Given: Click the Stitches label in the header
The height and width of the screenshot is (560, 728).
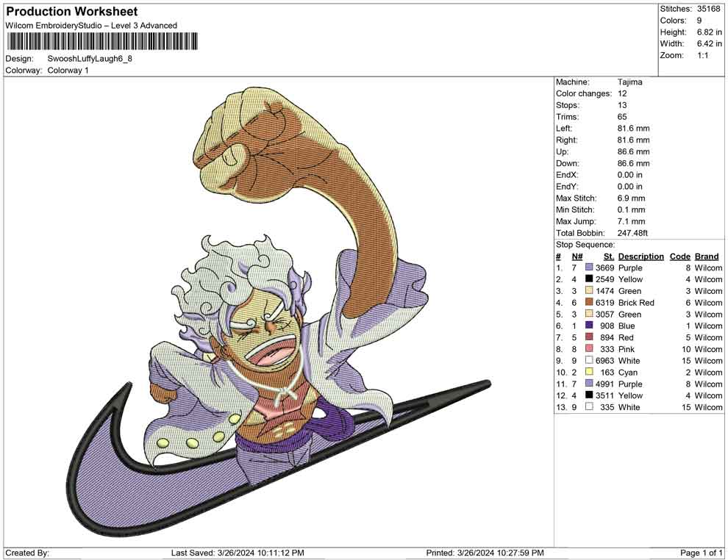Looking at the screenshot, I should point(676,9).
